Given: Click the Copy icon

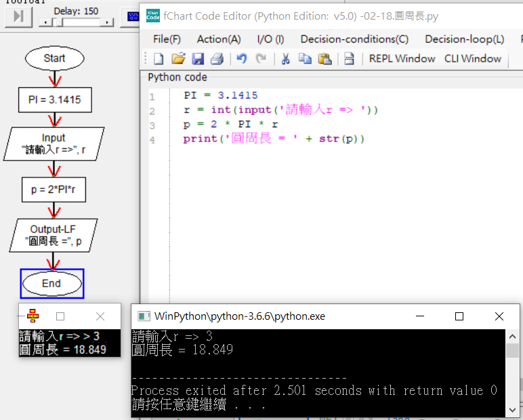Looking at the screenshot, I should [x=305, y=59].
